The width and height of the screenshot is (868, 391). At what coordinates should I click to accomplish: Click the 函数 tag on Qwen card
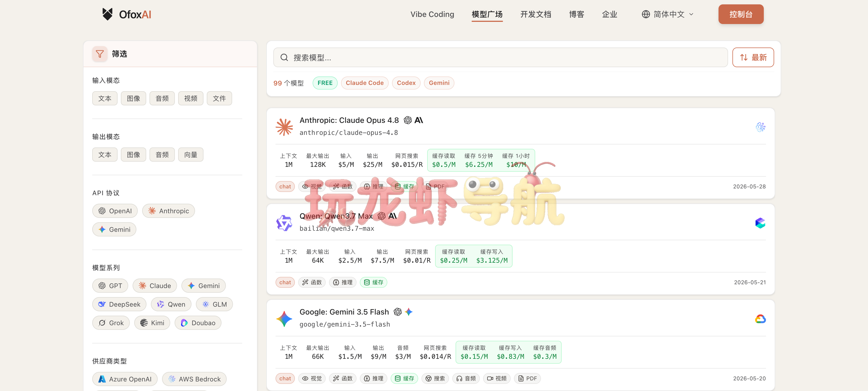click(x=312, y=282)
